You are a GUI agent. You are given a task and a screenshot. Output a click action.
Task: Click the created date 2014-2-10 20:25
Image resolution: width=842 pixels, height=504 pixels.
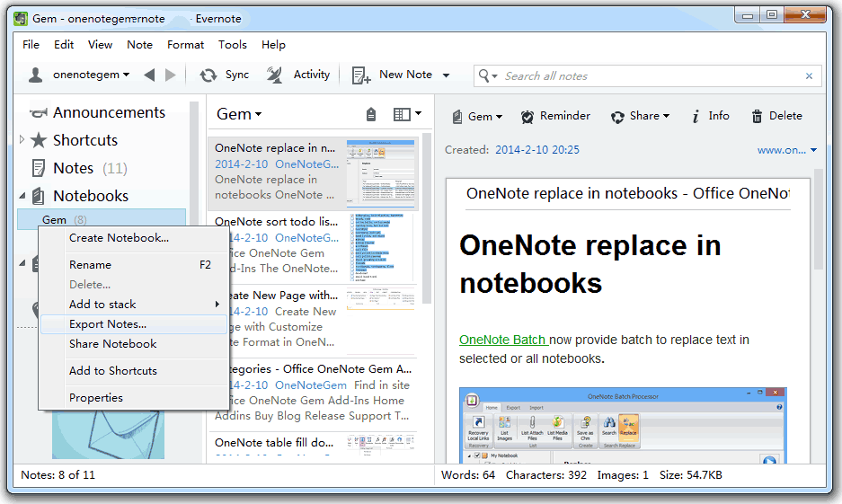pos(537,150)
